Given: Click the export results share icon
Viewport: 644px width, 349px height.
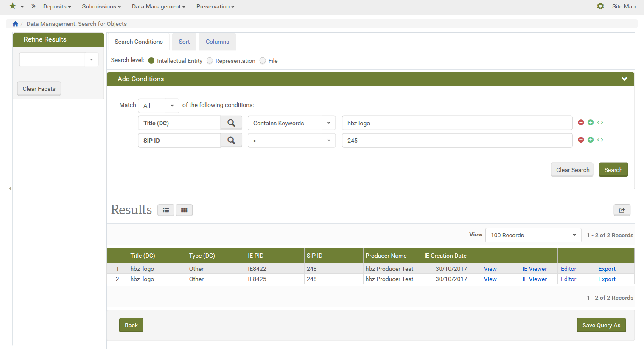Looking at the screenshot, I should (622, 210).
